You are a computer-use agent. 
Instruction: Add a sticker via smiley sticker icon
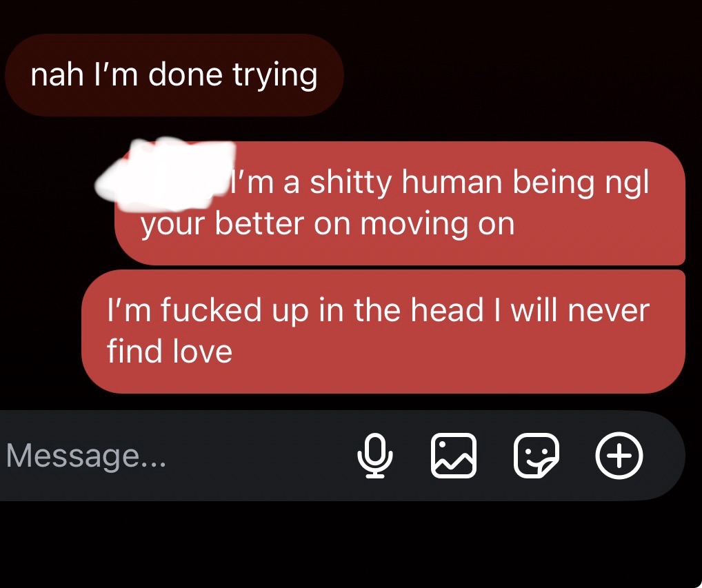tap(536, 456)
